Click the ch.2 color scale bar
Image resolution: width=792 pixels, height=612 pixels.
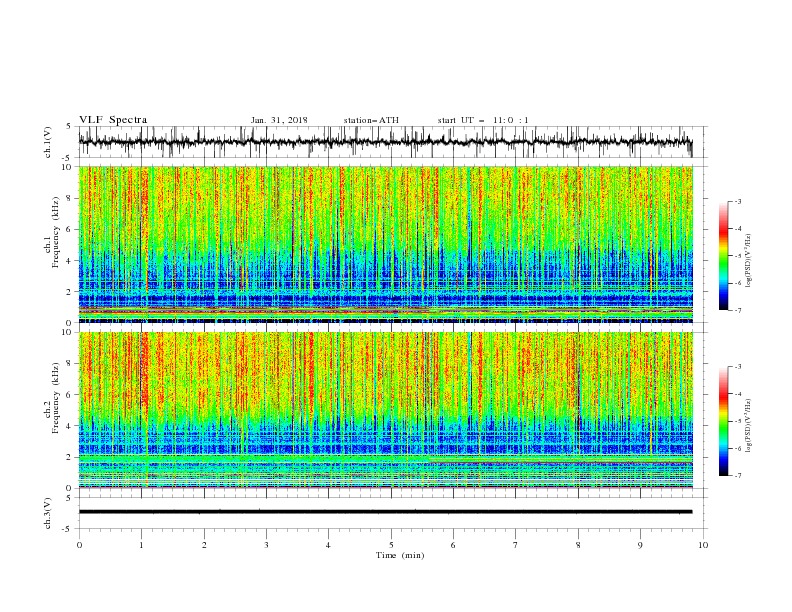click(724, 421)
